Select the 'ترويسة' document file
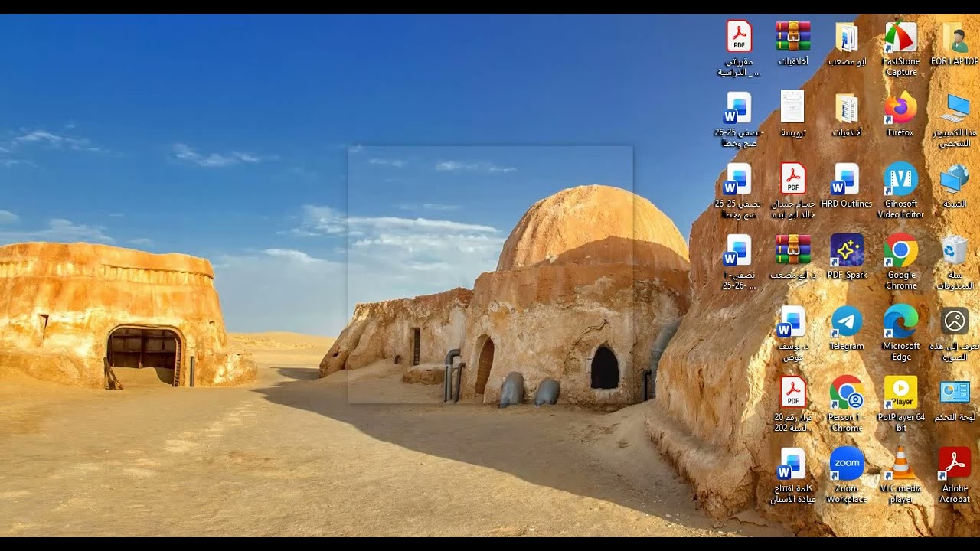980x551 pixels. coord(793,115)
